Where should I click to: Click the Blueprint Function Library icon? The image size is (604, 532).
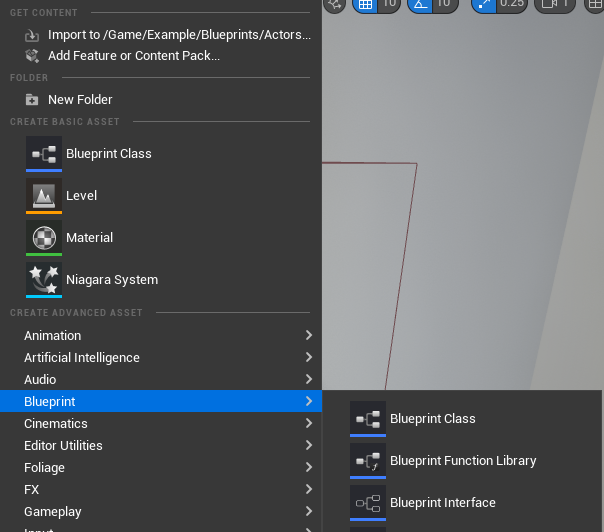(x=368, y=461)
